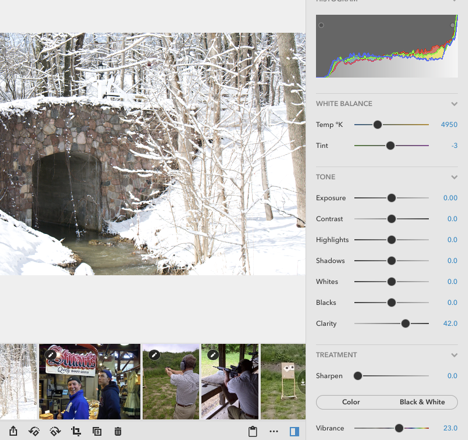Click the Vibrance slider handle
Viewport: 468px width, 440px height.
(x=399, y=428)
